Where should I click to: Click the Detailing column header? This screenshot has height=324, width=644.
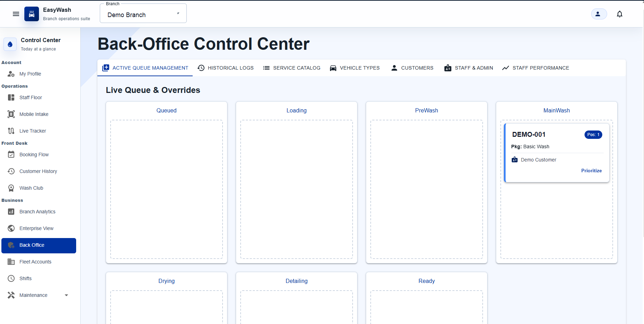297,281
